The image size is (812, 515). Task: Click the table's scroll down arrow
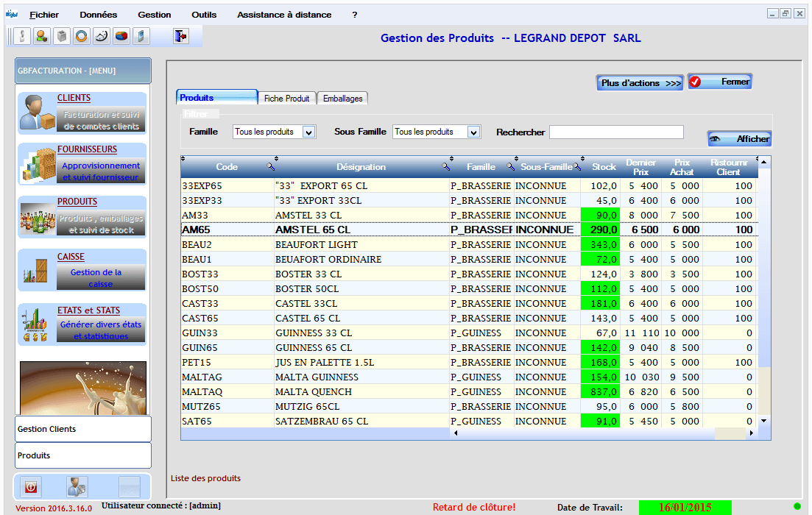point(763,420)
